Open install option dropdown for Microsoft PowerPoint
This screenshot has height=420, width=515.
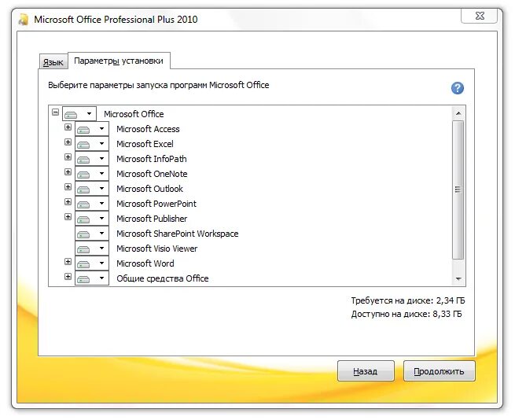tap(92, 204)
